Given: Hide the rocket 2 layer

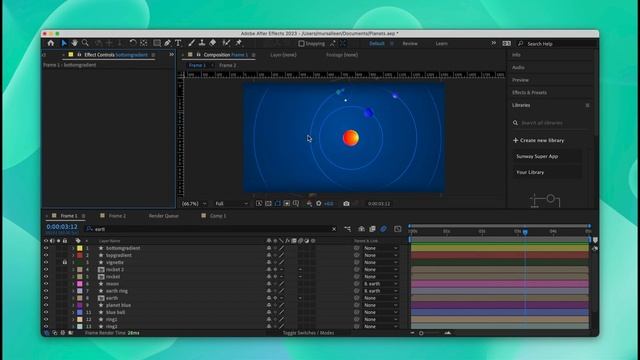Looking at the screenshot, I should (x=46, y=270).
